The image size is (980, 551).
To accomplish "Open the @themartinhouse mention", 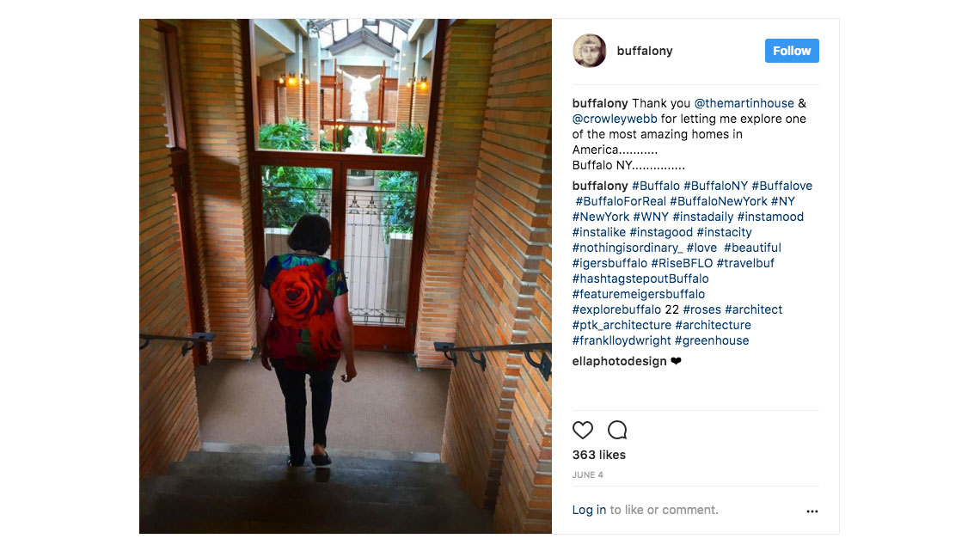I will pyautogui.click(x=744, y=103).
